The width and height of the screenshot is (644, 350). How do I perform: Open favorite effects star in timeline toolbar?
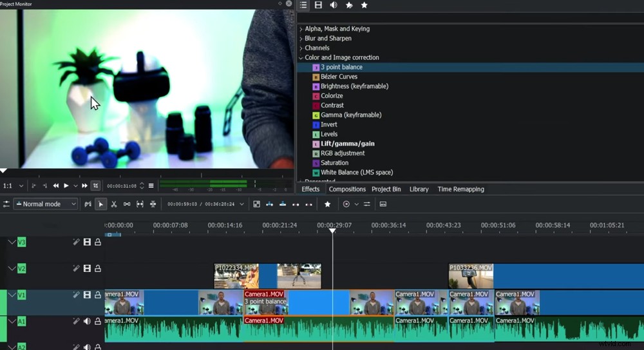pos(327,204)
